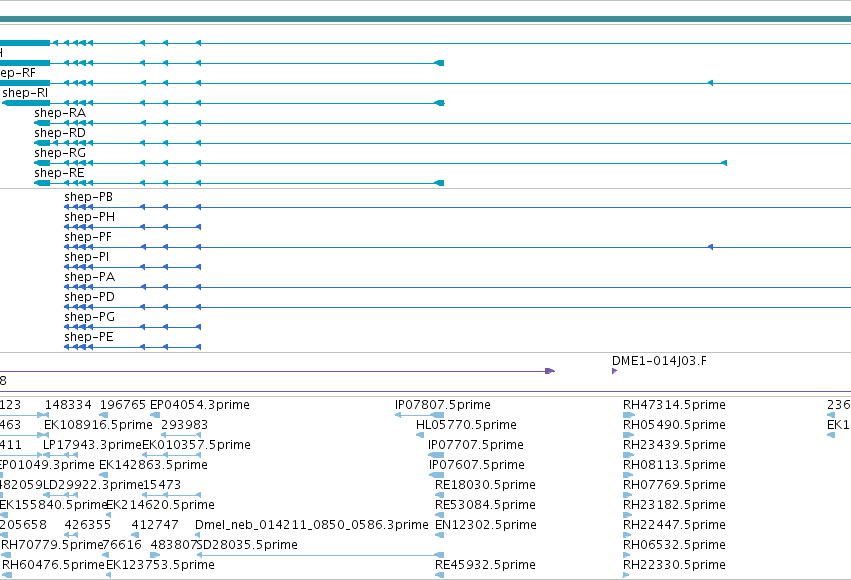This screenshot has height=580, width=851.
Task: Click the shep-RA transcript label
Action: click(60, 113)
